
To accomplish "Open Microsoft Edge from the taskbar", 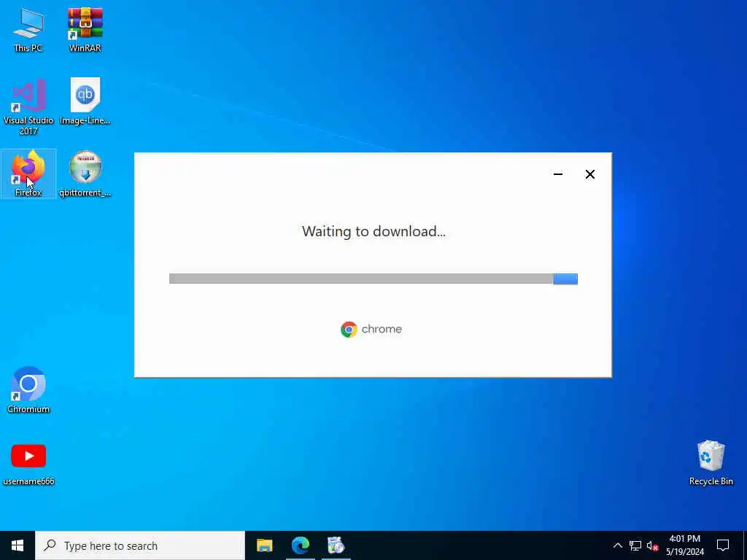I will click(x=301, y=545).
